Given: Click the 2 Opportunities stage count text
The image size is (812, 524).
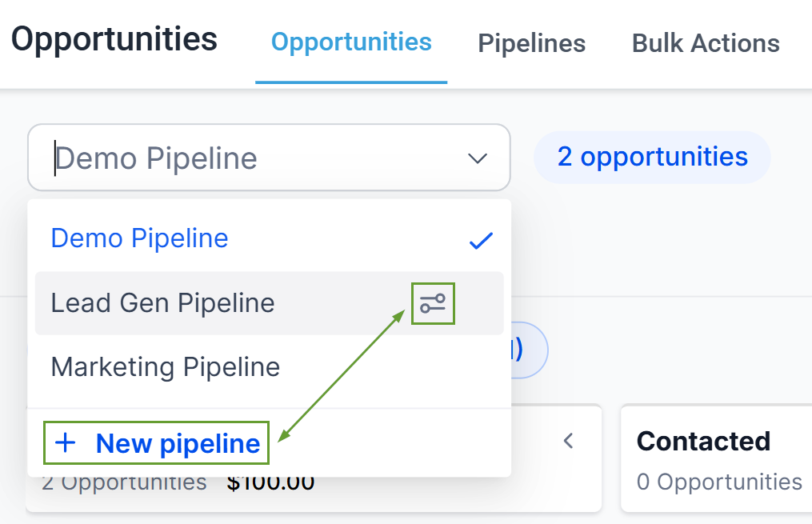Looking at the screenshot, I should [x=124, y=483].
